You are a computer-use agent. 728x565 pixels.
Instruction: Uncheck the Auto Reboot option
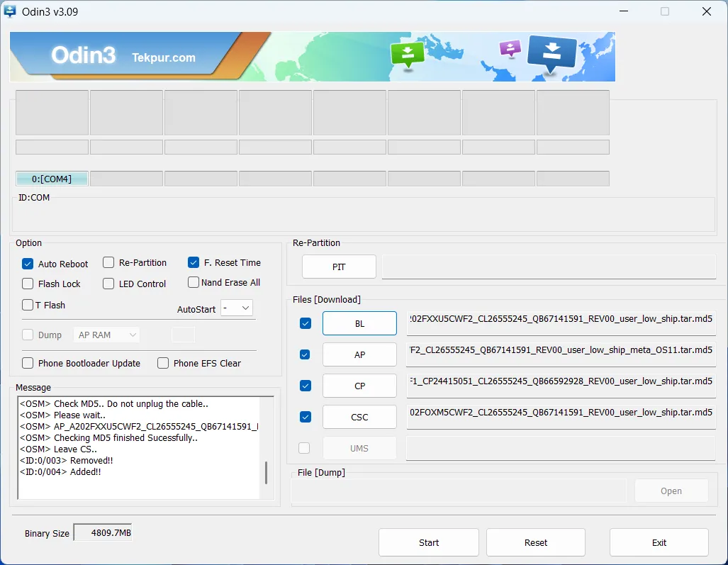point(28,264)
